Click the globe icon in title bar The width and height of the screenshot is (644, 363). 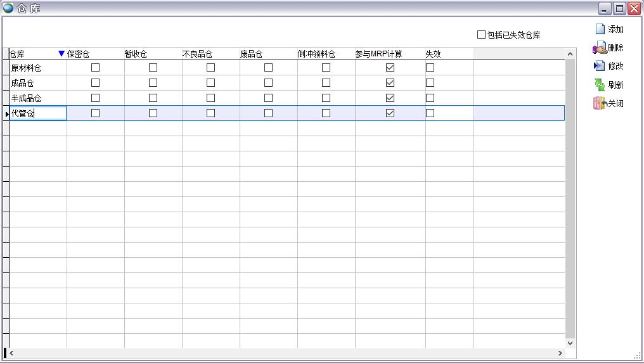click(x=8, y=8)
